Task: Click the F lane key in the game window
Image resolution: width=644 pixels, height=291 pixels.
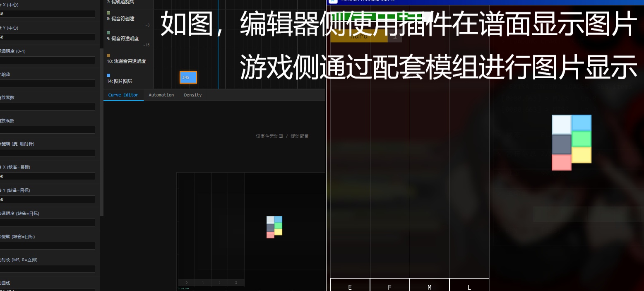Action: click(390, 285)
